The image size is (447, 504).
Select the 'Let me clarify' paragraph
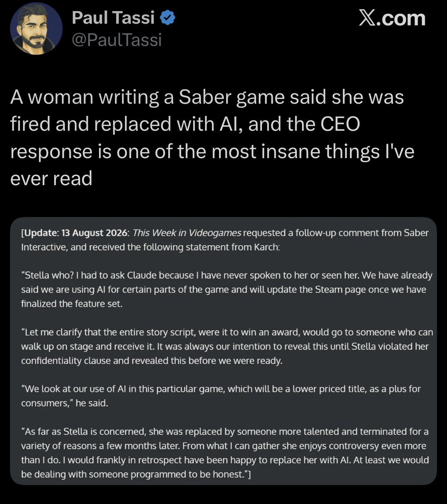[x=227, y=346]
